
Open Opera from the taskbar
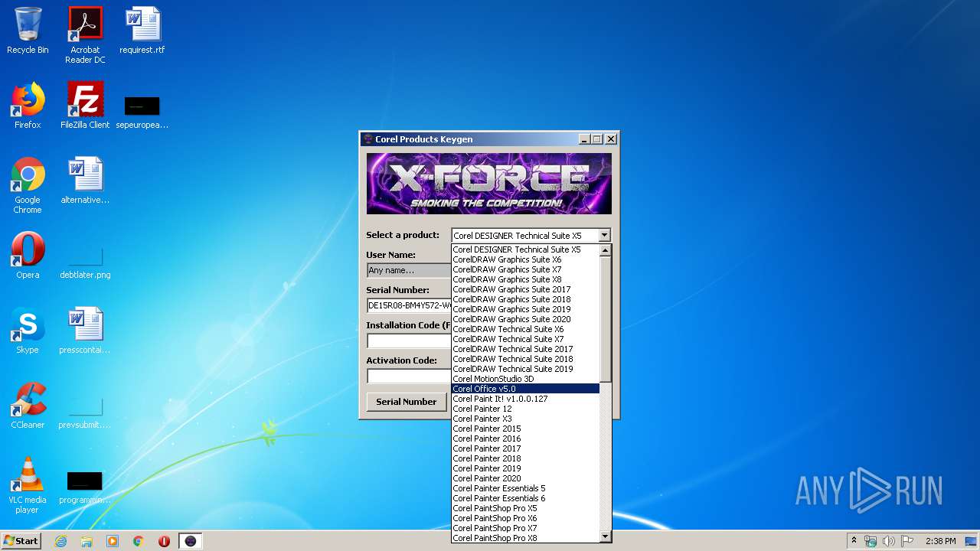pos(164,541)
